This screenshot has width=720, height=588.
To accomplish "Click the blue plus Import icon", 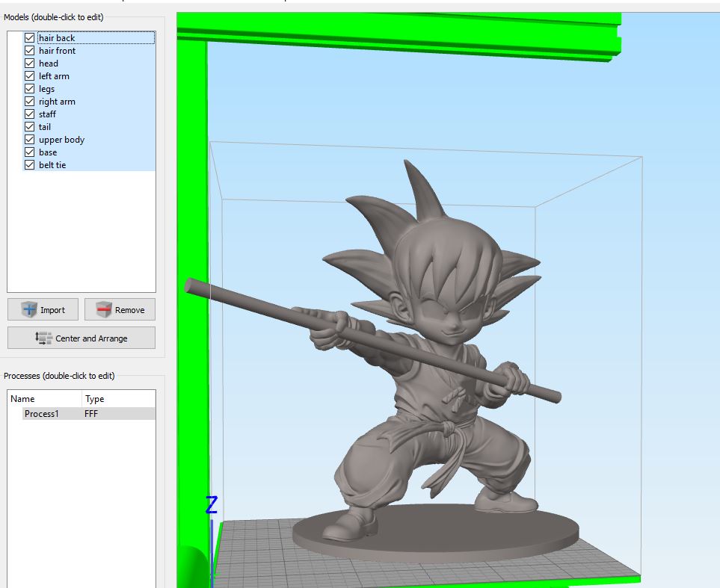I will (29, 309).
